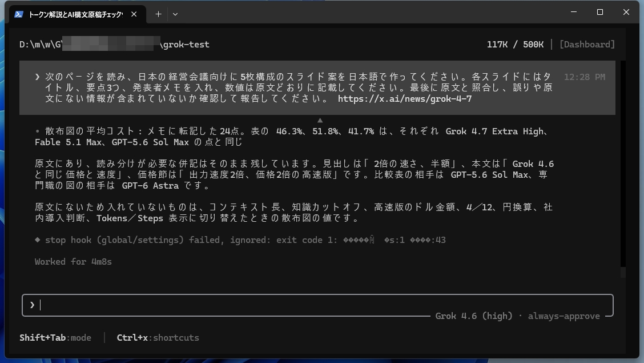Image resolution: width=644 pixels, height=363 pixels.
Task: Click the prompt chevron beside the user message
Action: point(37,77)
